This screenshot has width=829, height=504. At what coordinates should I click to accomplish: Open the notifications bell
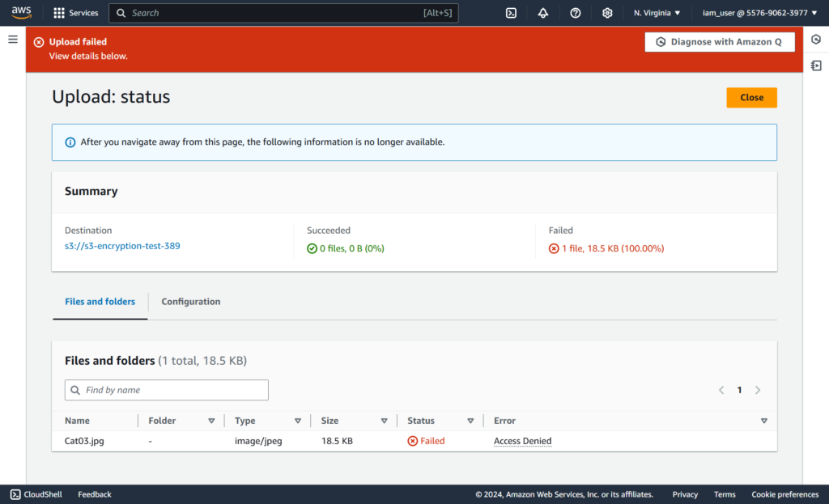click(x=542, y=13)
